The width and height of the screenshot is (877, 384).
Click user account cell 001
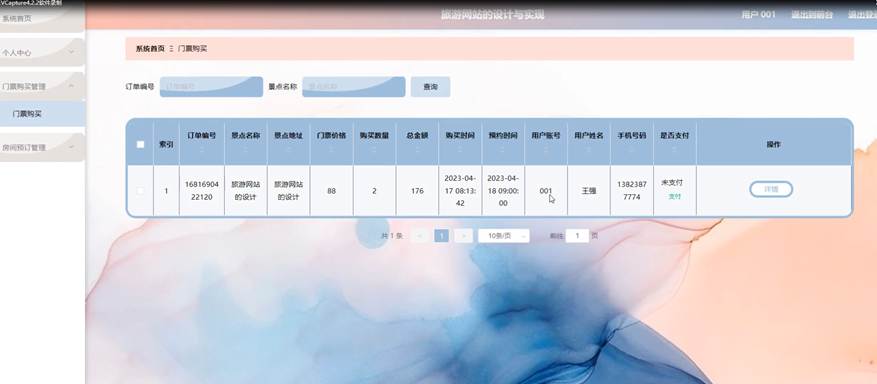tap(546, 191)
